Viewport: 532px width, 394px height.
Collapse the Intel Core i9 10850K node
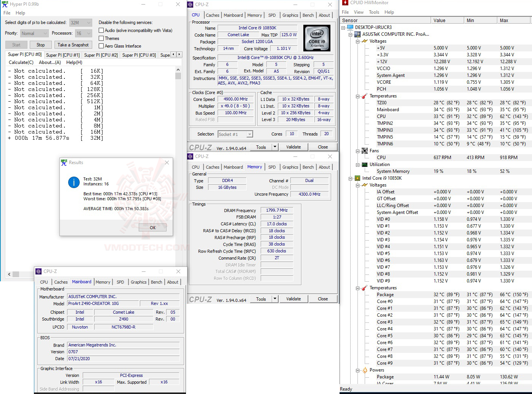[351, 178]
